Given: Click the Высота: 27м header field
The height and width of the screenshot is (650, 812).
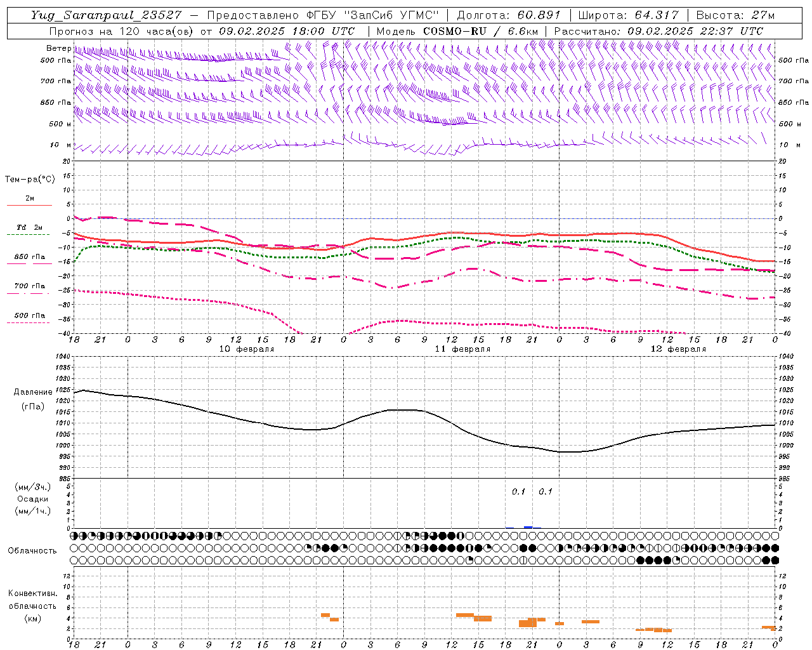Looking at the screenshot, I should [x=735, y=15].
